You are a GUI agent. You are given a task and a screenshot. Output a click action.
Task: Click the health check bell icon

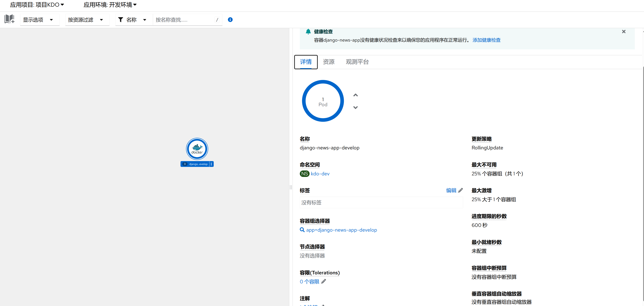pos(308,32)
